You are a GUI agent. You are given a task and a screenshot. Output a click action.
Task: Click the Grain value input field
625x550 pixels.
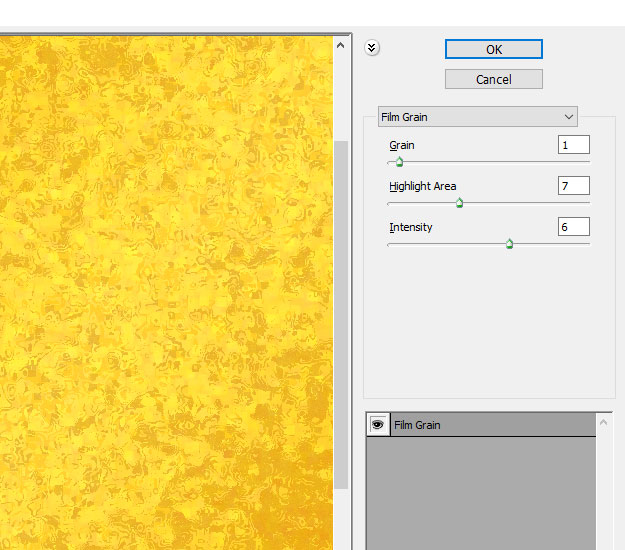coord(573,145)
